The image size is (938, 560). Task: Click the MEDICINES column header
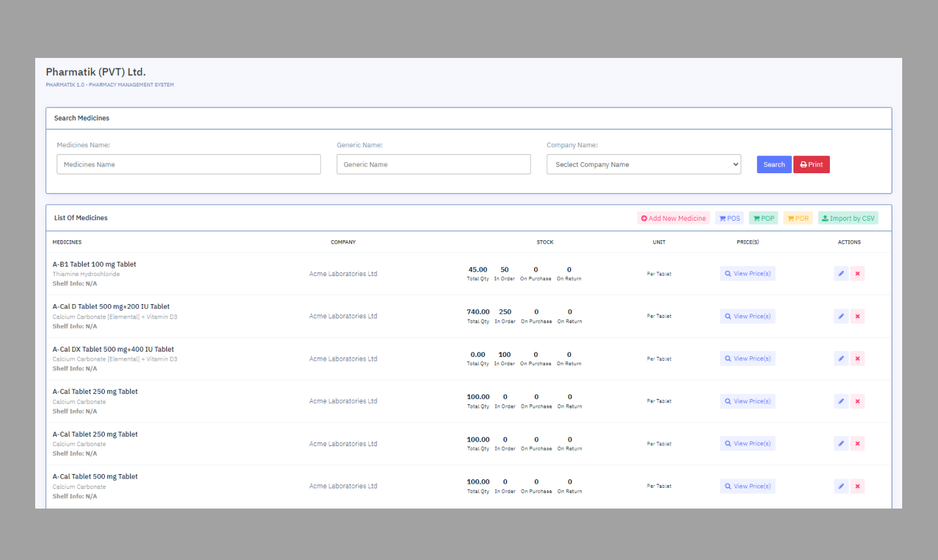(x=67, y=242)
